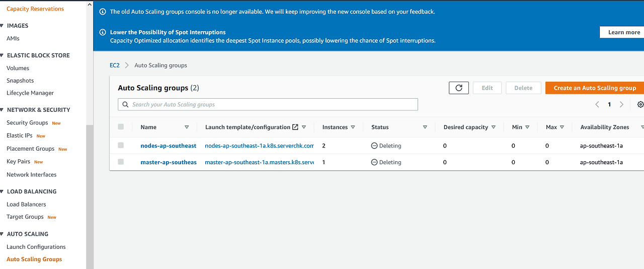Open table preferences gear icon
The width and height of the screenshot is (644, 269).
(640, 104)
